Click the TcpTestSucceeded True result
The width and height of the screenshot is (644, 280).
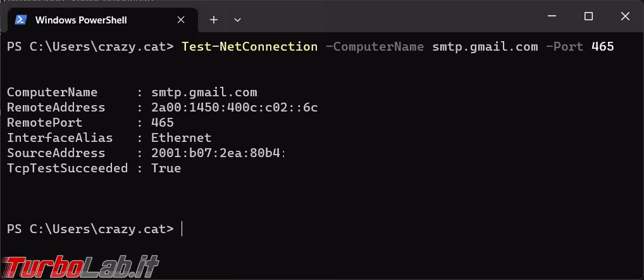point(166,168)
